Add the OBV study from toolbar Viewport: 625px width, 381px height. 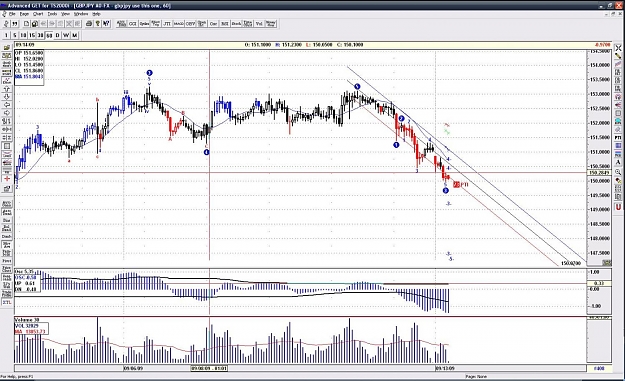click(191, 24)
